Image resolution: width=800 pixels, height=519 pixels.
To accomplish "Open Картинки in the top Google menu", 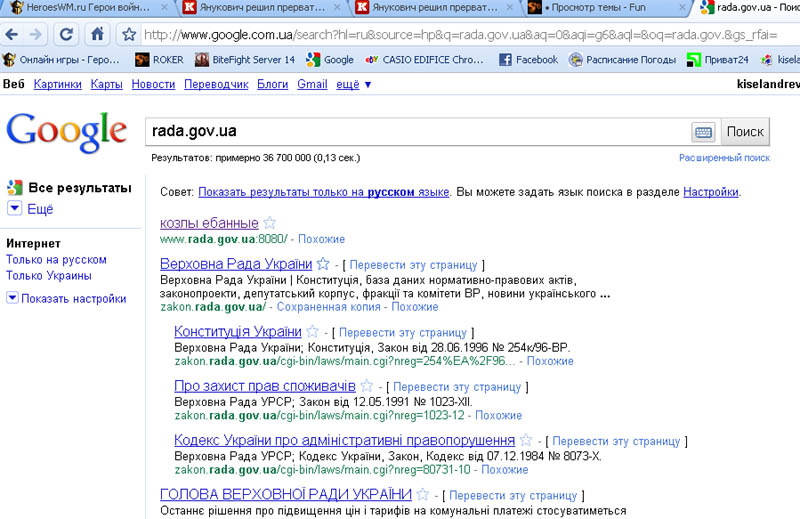I will pyautogui.click(x=57, y=84).
